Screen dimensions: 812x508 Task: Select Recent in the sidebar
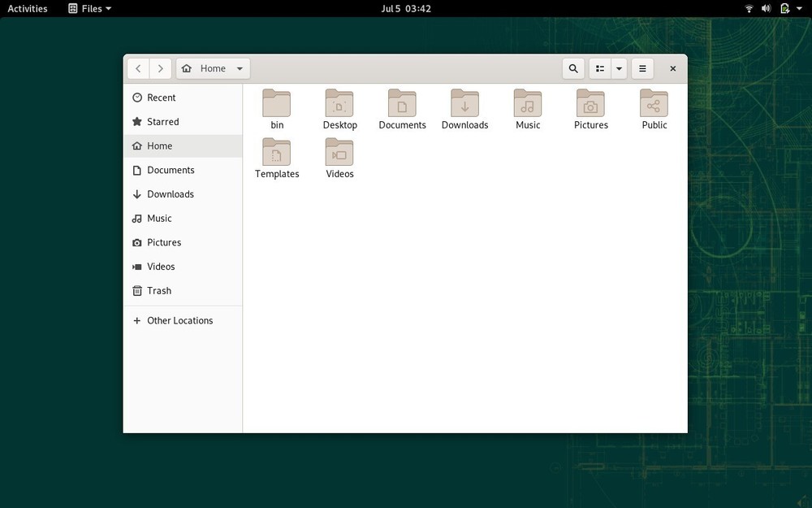point(161,97)
